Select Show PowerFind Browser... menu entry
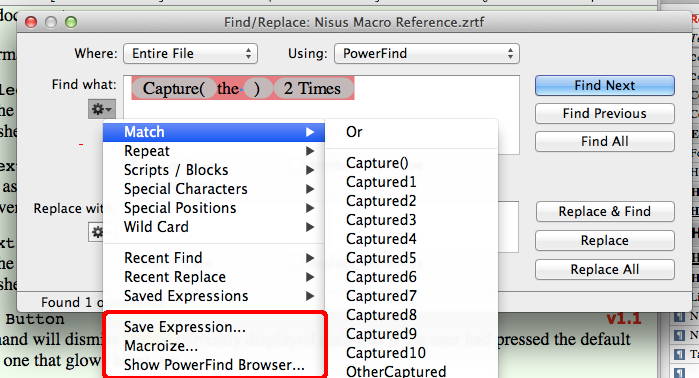 [214, 365]
